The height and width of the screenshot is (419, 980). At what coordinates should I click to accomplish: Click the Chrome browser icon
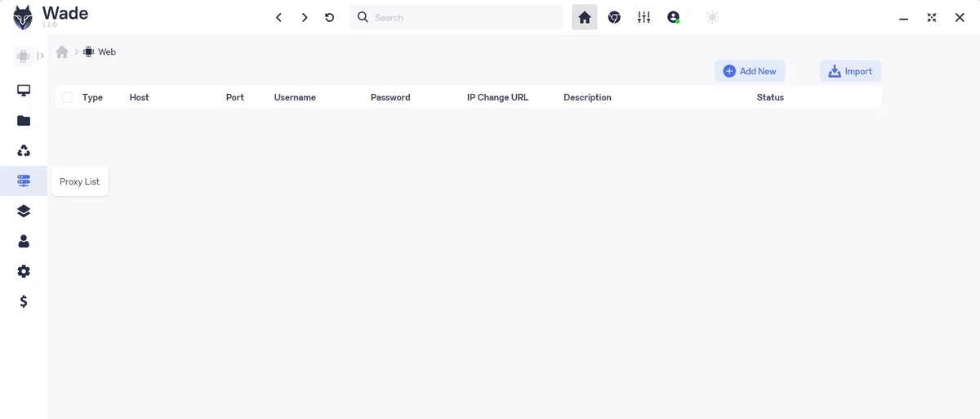click(x=614, y=17)
